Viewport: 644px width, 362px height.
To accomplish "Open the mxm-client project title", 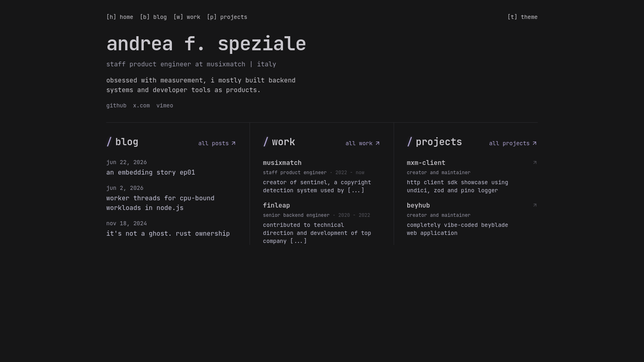I will pos(426,163).
